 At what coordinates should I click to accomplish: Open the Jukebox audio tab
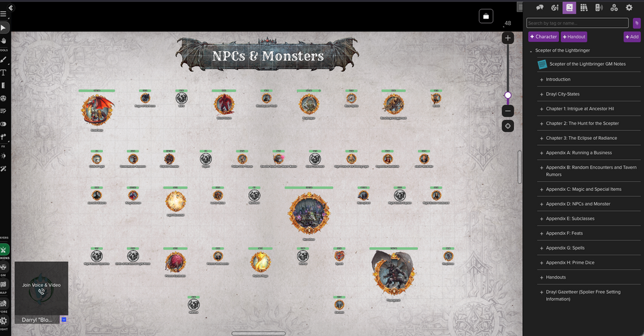click(x=599, y=7)
